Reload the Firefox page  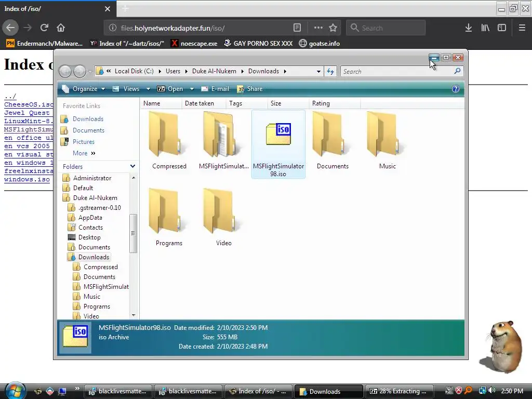click(44, 28)
